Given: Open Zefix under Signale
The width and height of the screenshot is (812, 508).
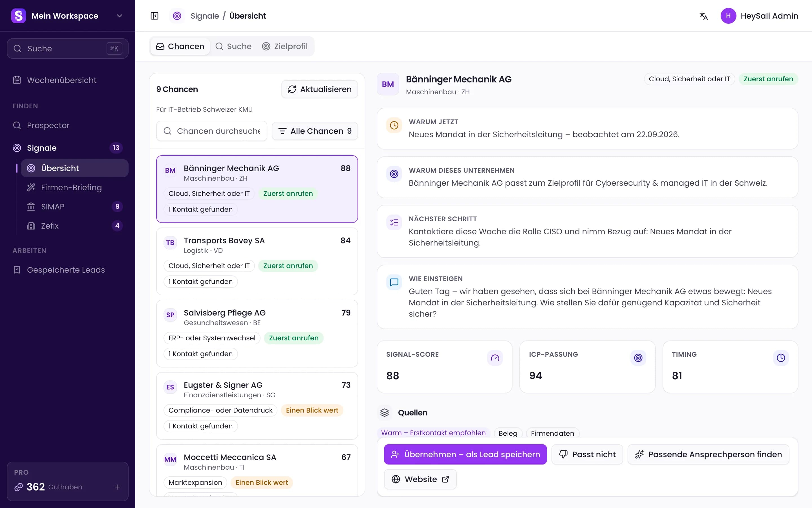Looking at the screenshot, I should click(x=74, y=226).
